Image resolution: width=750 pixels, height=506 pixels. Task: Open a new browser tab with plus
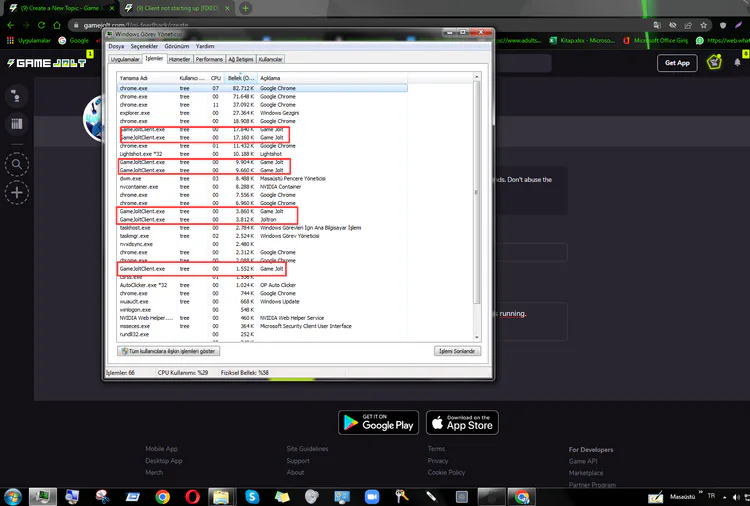pos(245,8)
